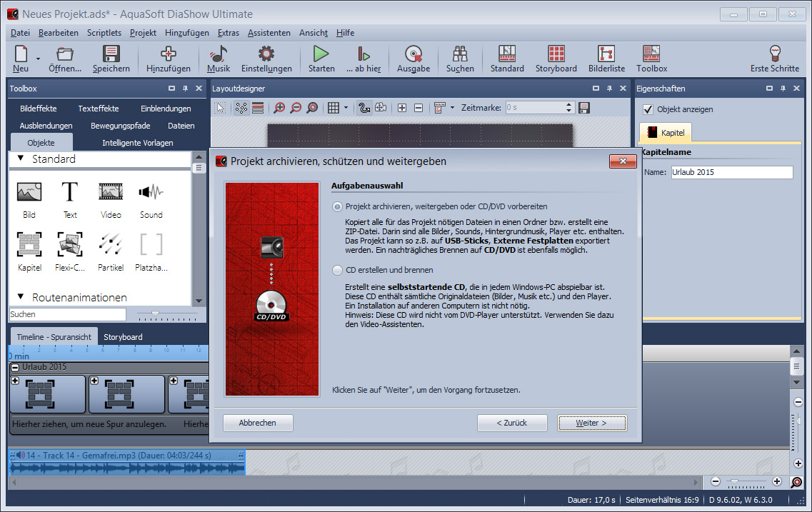The width and height of the screenshot is (812, 512).
Task: Switch to Storyboard tab below Toolbox
Action: (123, 337)
